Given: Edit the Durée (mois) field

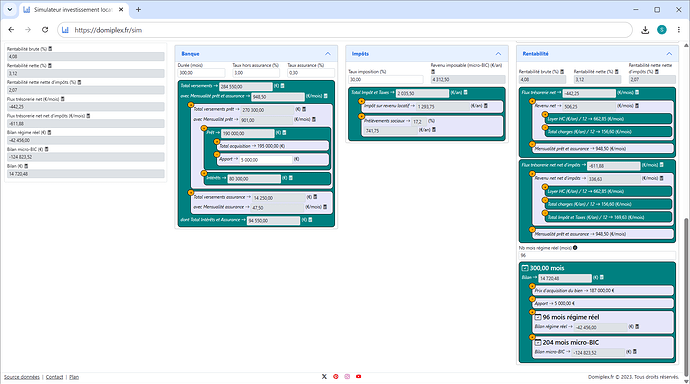Looking at the screenshot, I should pyautogui.click(x=201, y=73).
